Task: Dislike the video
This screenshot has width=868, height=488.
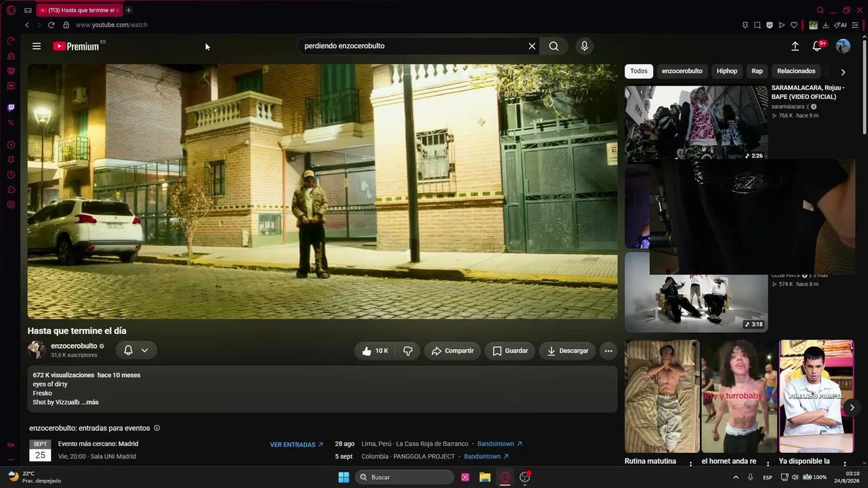Action: [x=408, y=351]
